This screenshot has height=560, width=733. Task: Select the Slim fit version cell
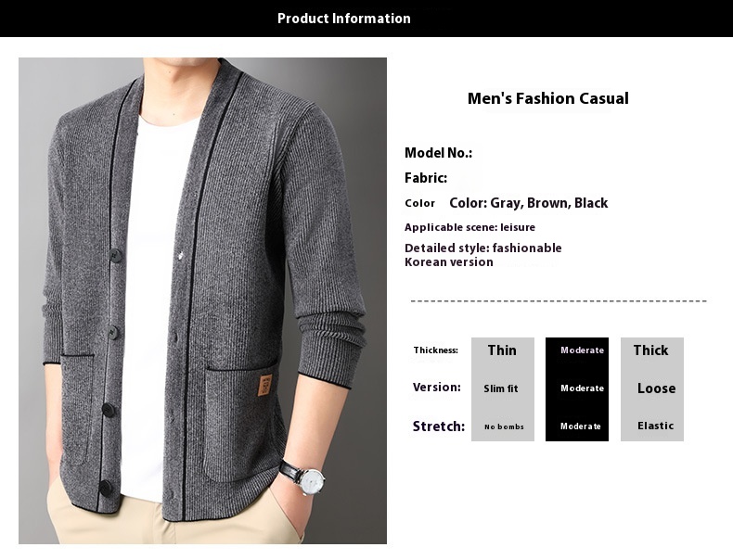(x=501, y=388)
